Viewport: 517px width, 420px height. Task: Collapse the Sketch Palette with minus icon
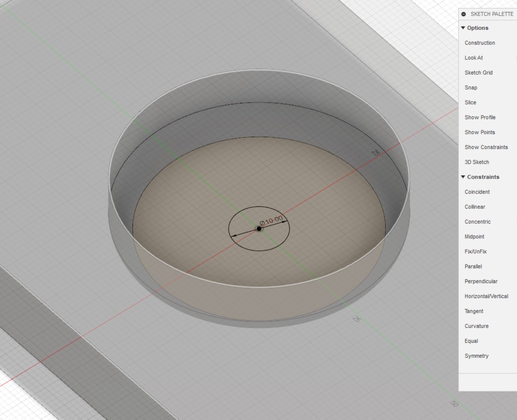(x=464, y=14)
